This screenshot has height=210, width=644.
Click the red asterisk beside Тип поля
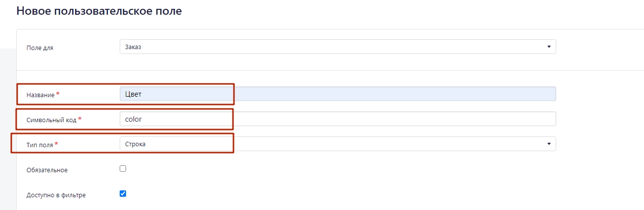coord(56,144)
